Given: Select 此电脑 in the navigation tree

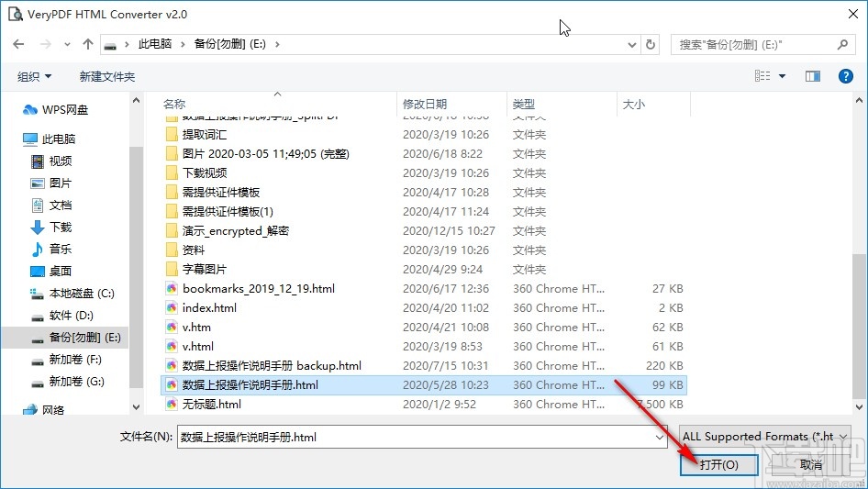Looking at the screenshot, I should point(50,139).
